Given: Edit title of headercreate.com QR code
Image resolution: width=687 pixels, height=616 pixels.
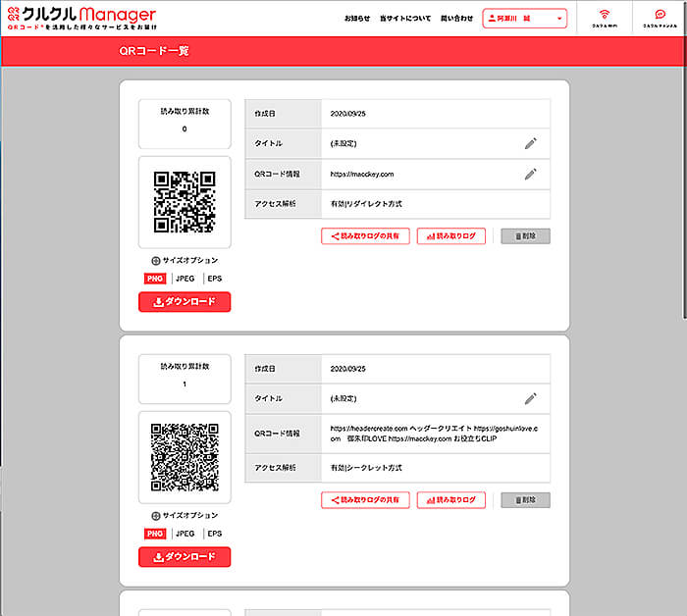Looking at the screenshot, I should point(530,398).
